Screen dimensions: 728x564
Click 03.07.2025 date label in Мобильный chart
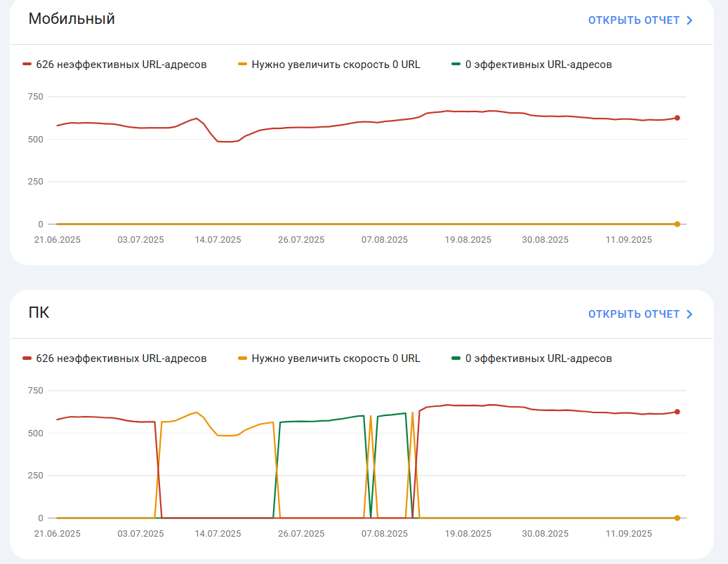point(140,240)
